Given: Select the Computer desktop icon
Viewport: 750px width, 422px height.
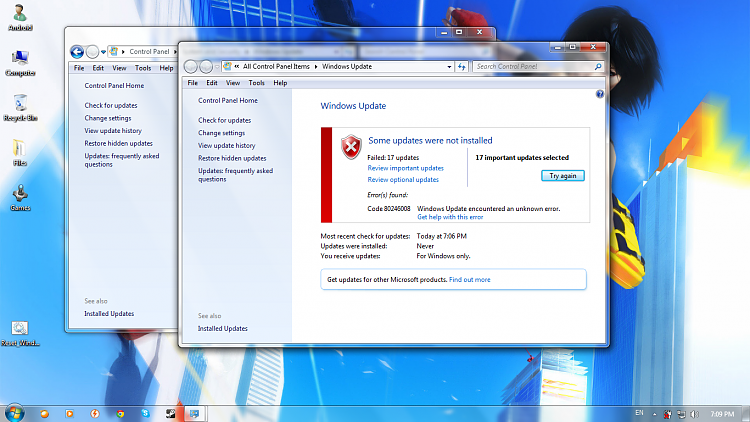Looking at the screenshot, I should pyautogui.click(x=20, y=63).
